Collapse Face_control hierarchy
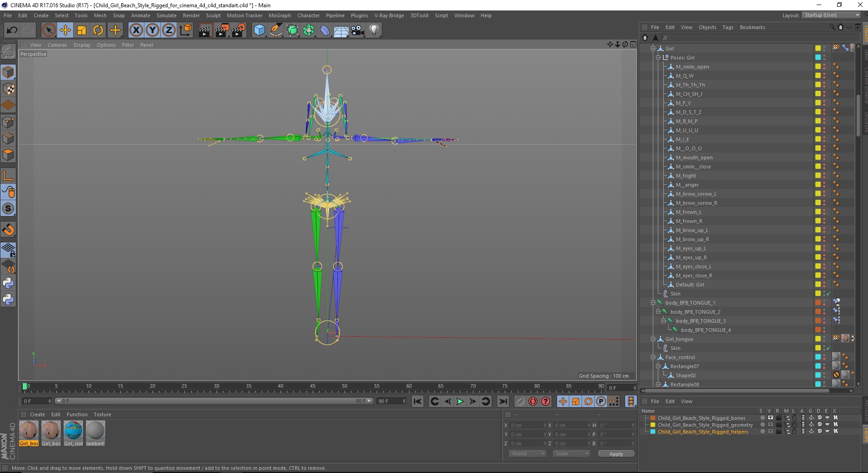Viewport: 868px width, 473px height. (653, 357)
